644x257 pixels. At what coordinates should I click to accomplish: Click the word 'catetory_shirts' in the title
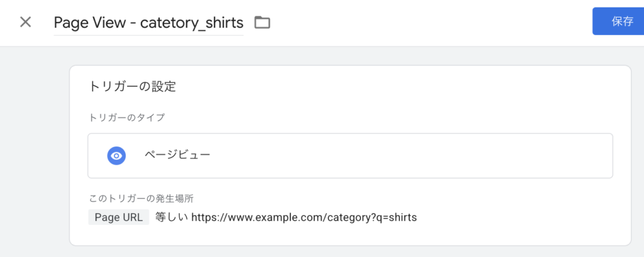191,23
